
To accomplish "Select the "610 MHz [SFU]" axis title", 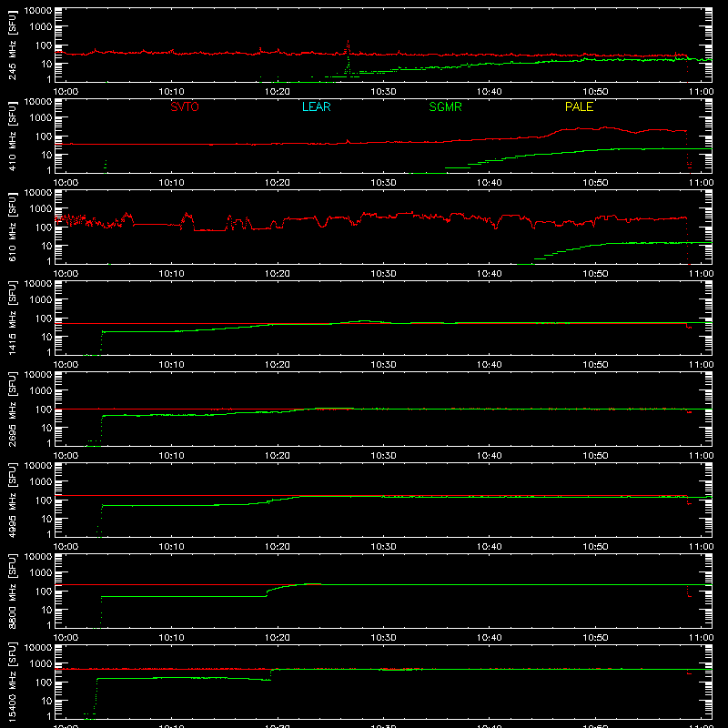I will click(x=13, y=227).
